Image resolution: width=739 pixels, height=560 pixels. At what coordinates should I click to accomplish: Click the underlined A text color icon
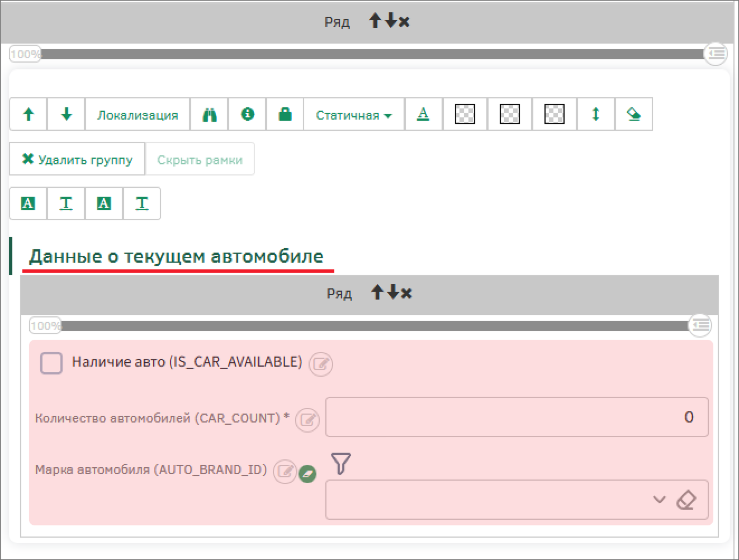tap(423, 115)
